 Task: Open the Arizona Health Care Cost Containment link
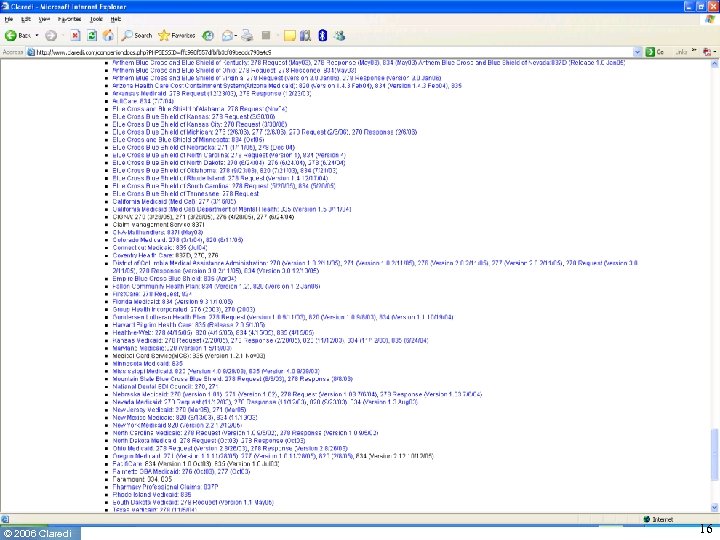[x=287, y=85]
